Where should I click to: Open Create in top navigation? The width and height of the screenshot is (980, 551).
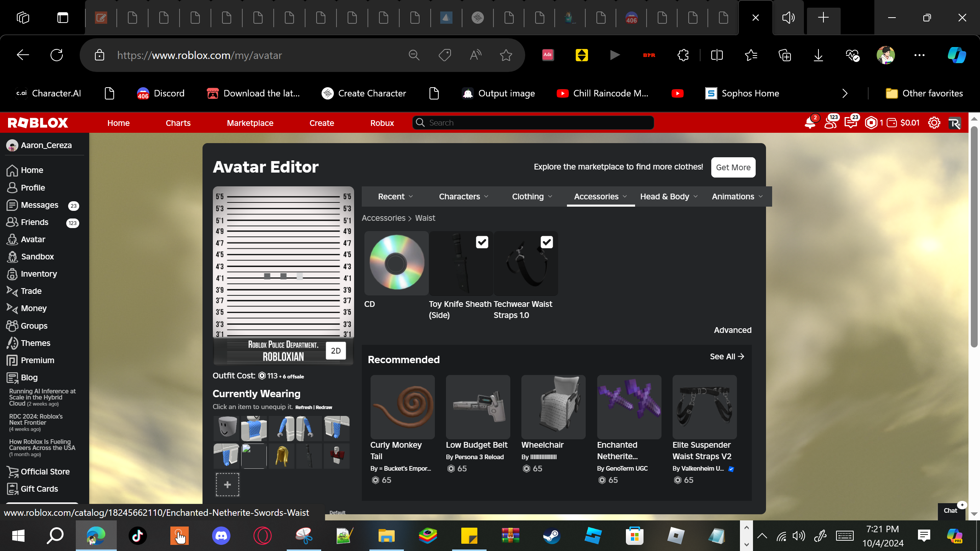tap(322, 123)
